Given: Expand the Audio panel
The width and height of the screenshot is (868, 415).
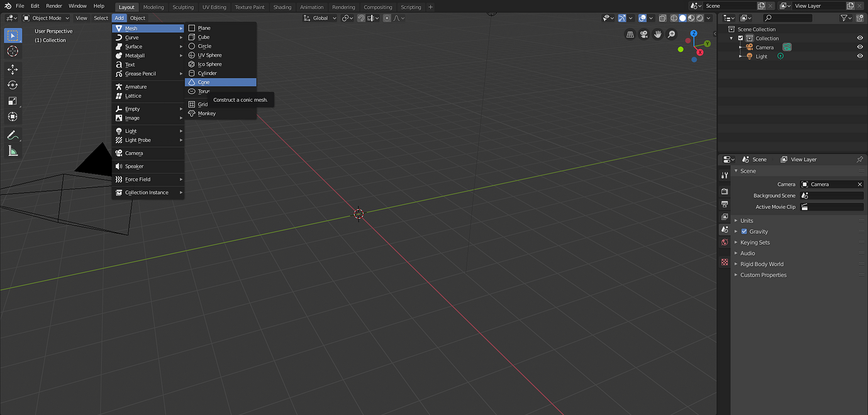Looking at the screenshot, I should click(747, 253).
